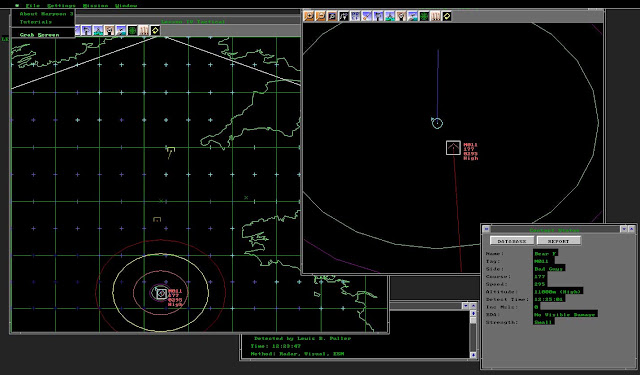The image size is (640, 375).
Task: Toggle green grid icon in tactical map toolbar
Action: pyautogui.click(x=132, y=30)
